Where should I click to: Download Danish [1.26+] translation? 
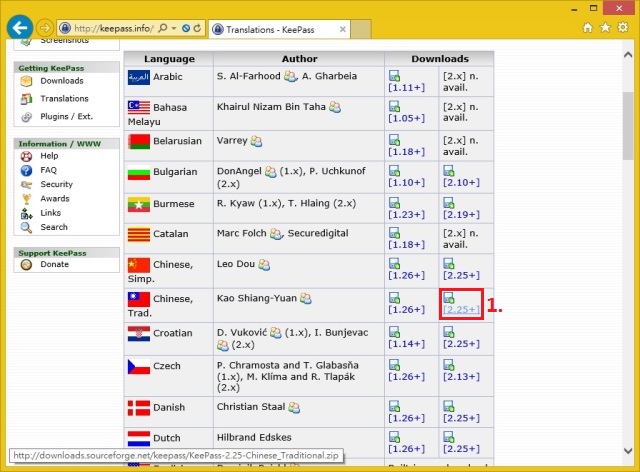pos(406,418)
